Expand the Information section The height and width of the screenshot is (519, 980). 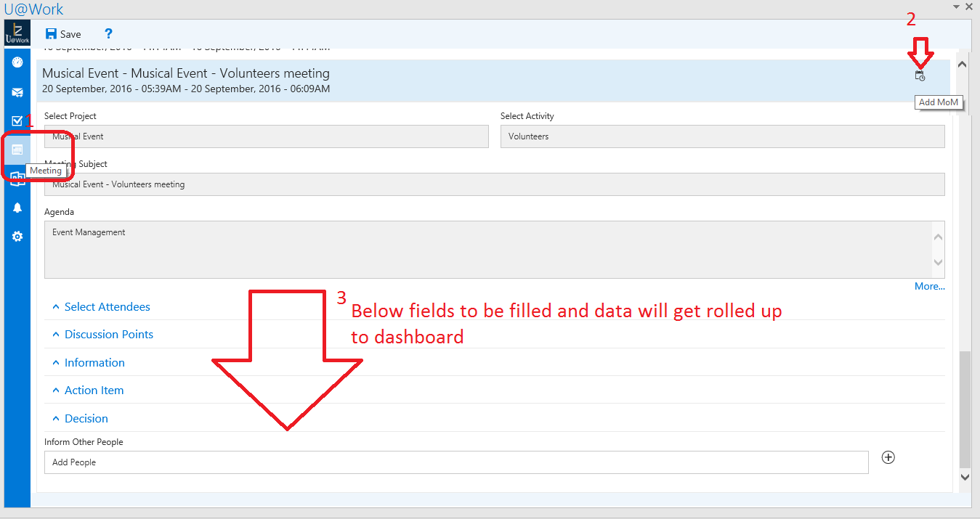94,363
